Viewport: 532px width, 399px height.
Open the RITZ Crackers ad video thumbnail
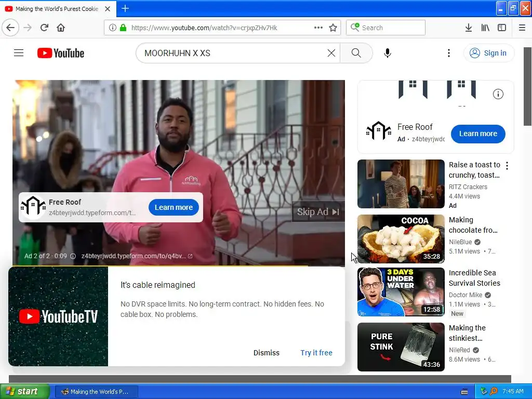[x=401, y=184]
